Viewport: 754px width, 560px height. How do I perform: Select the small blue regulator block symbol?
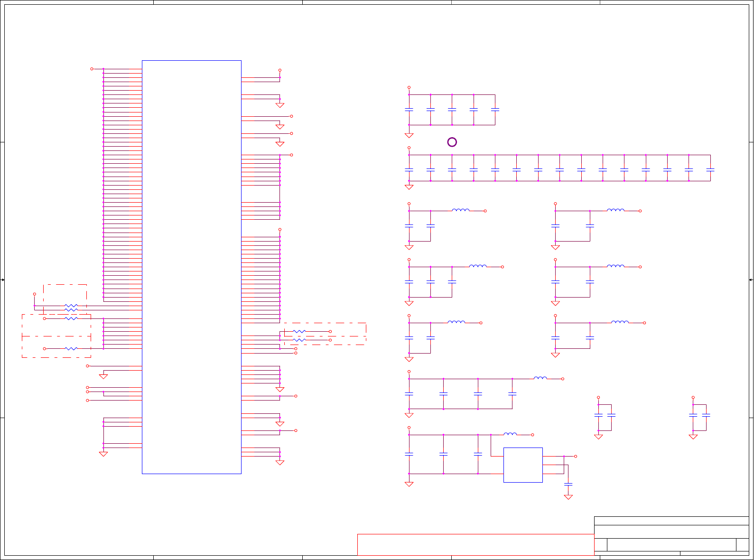click(x=523, y=465)
